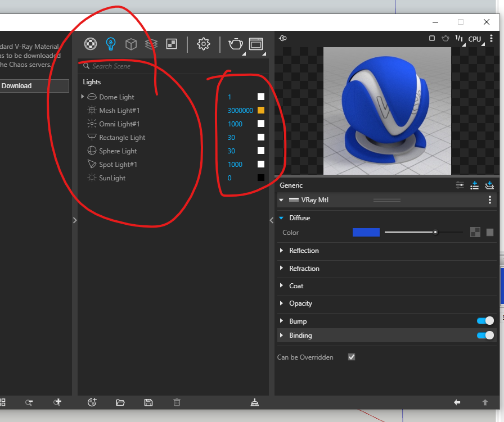Screen dimensions: 504x422
Task: Click the Download button
Action: [x=33, y=86]
